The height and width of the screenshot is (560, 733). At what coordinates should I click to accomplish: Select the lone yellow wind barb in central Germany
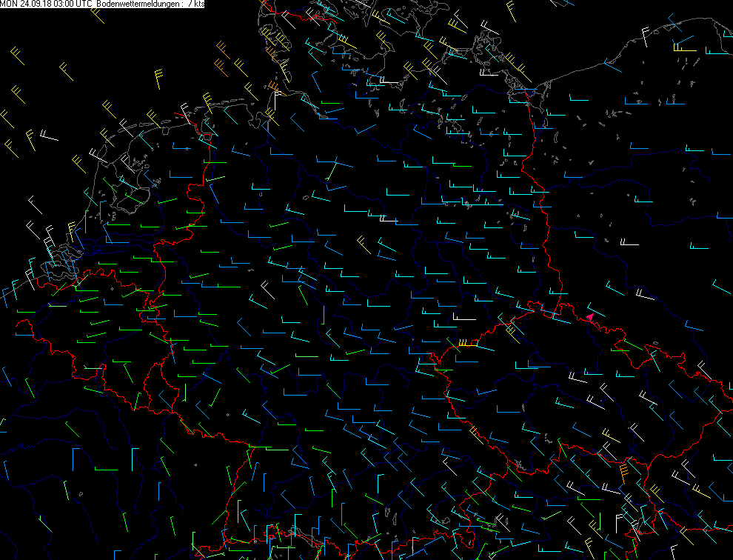click(363, 243)
